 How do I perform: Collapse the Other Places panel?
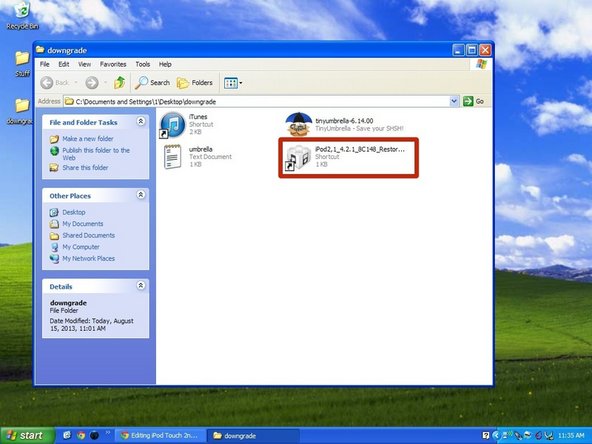tap(140, 195)
